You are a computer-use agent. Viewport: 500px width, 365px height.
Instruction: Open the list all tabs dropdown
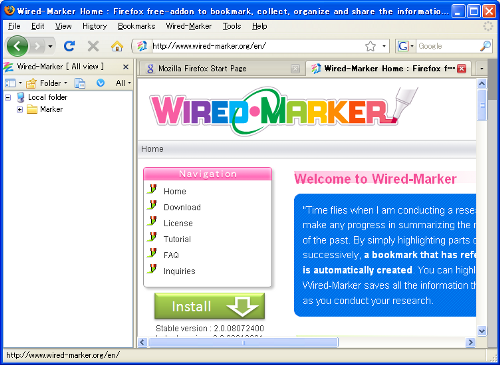[481, 69]
